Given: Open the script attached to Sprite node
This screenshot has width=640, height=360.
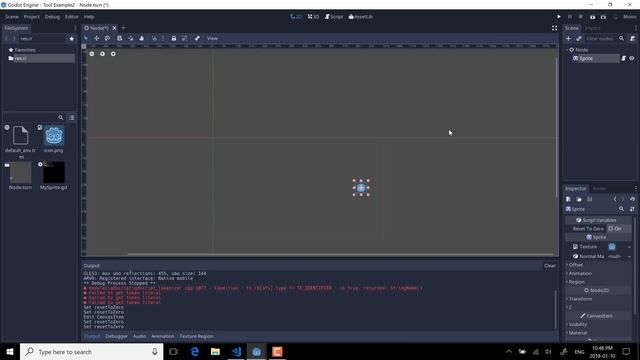Looking at the screenshot, I should [623, 58].
